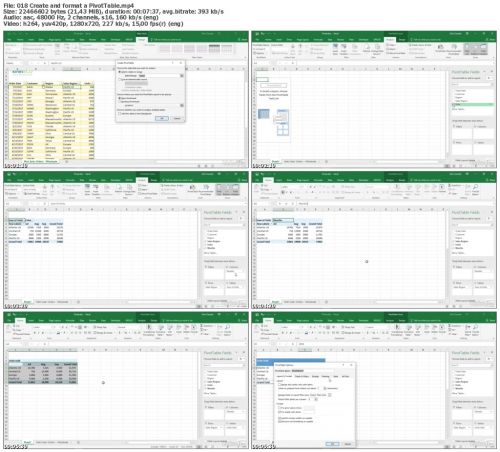500x452 pixels.
Task: Click the field Search box in blank PivotTable frame
Action: pos(472,84)
